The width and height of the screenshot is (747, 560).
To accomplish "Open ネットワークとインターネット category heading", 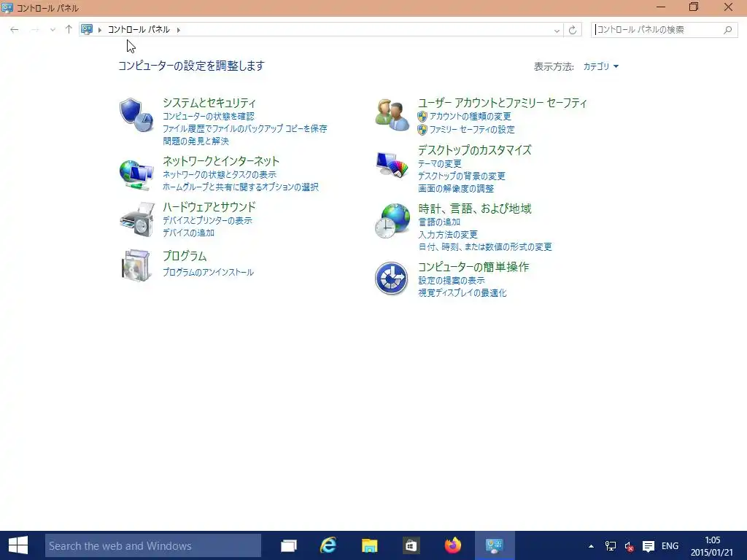I will 221,161.
